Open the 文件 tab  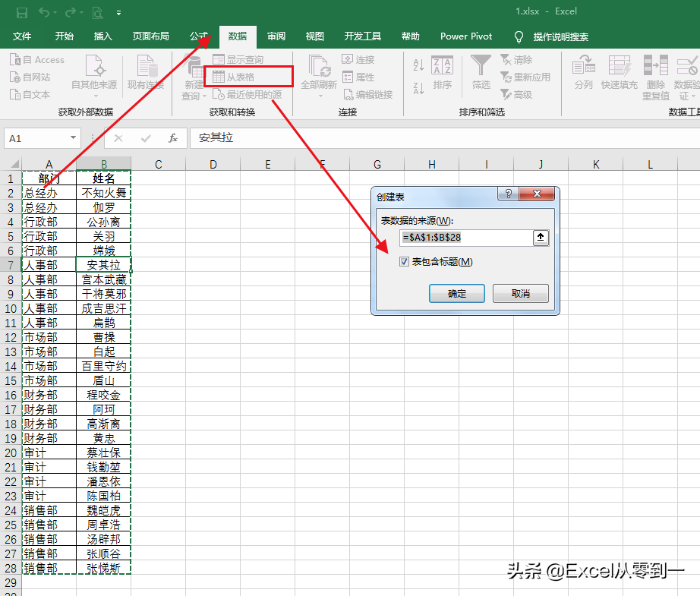pyautogui.click(x=22, y=36)
